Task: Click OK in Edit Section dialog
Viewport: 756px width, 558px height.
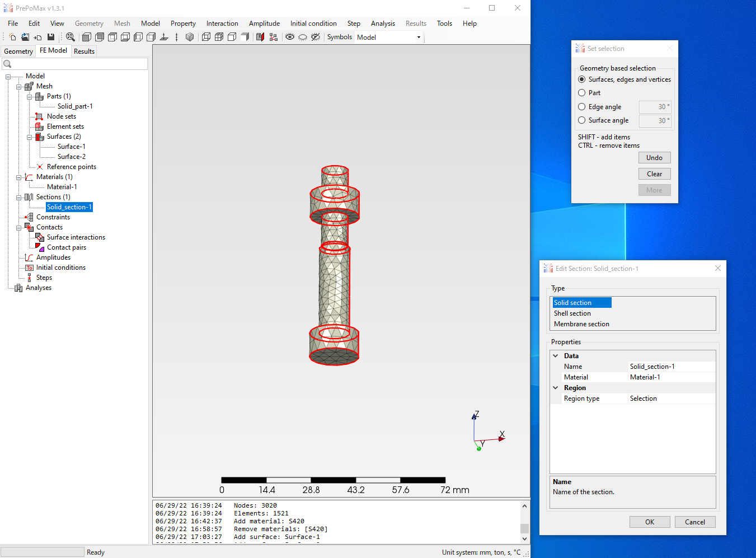Action: pyautogui.click(x=650, y=522)
